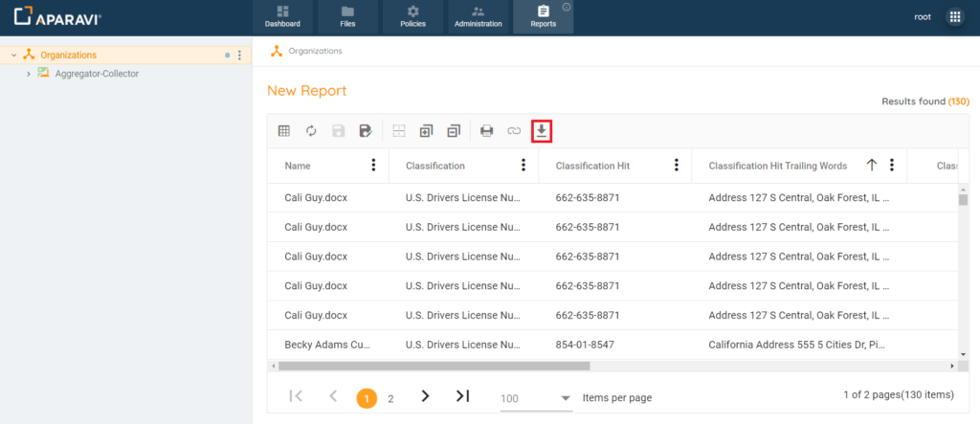The image size is (980, 424).
Task: Open the Files tab
Action: 347,17
